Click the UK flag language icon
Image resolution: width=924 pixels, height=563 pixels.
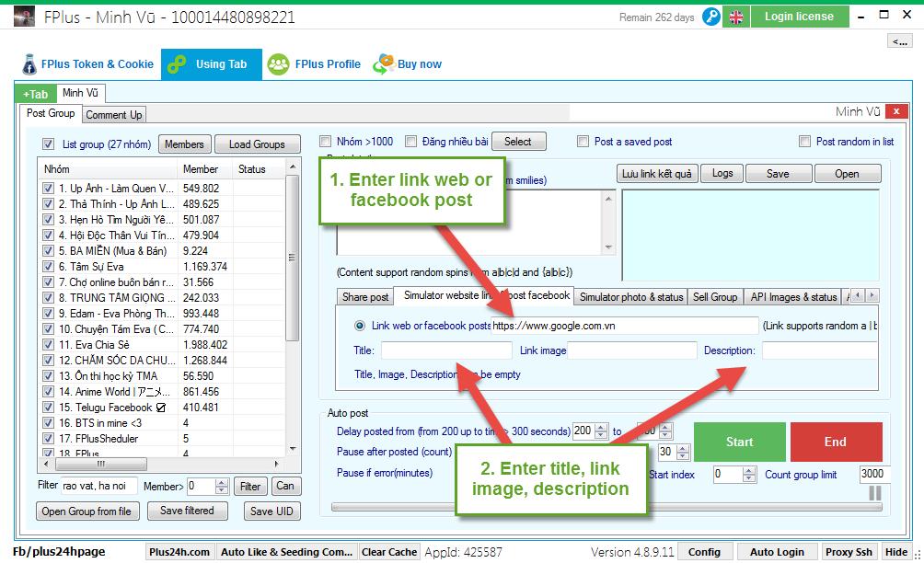click(736, 17)
